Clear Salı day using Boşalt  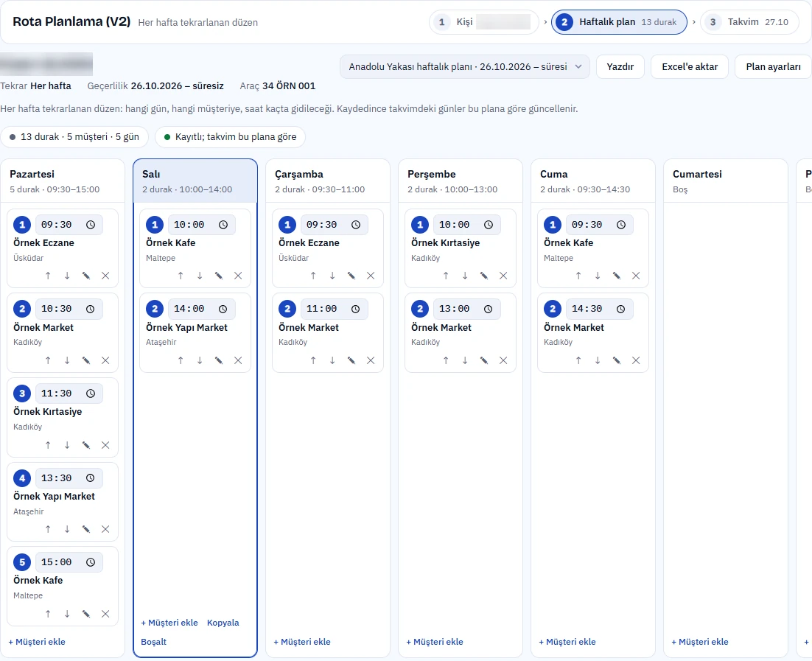pos(154,642)
